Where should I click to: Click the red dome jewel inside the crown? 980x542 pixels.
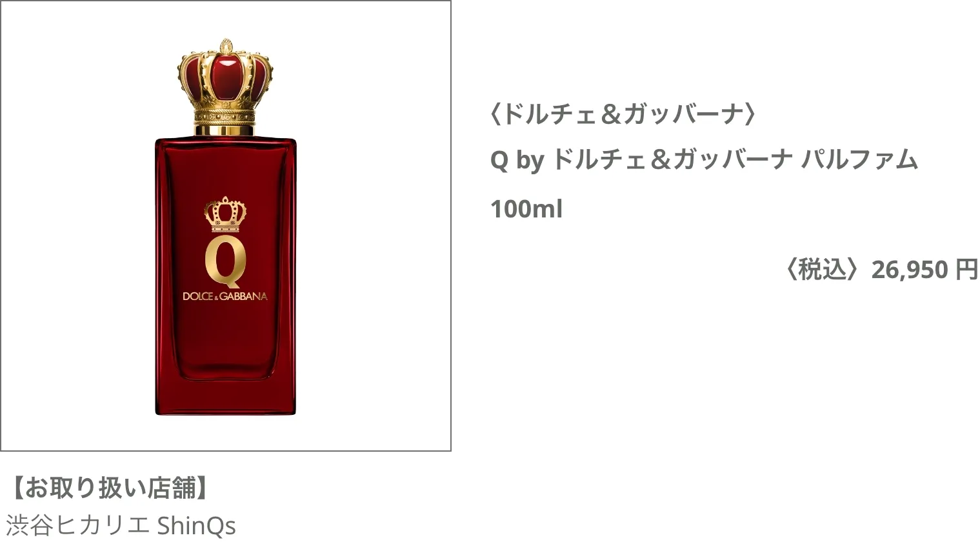coord(225,76)
